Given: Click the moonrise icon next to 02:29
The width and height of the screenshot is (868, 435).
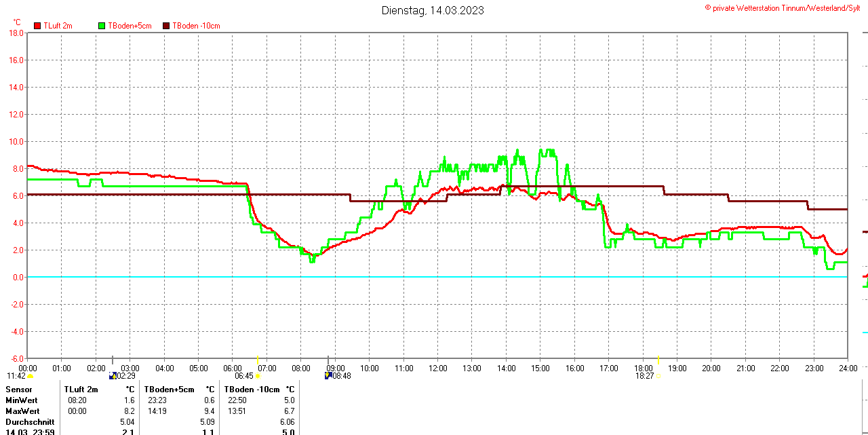Looking at the screenshot, I should (x=113, y=375).
